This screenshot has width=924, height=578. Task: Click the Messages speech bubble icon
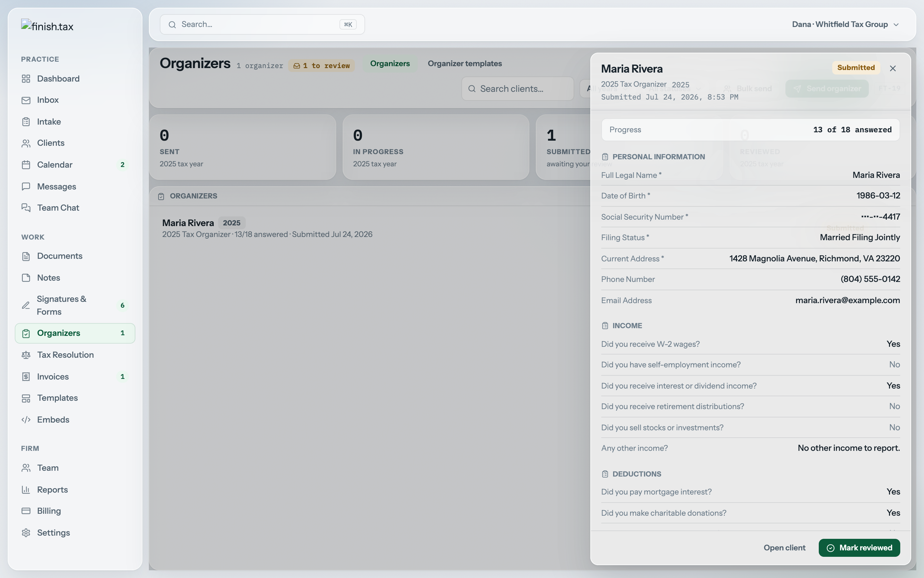click(x=26, y=187)
